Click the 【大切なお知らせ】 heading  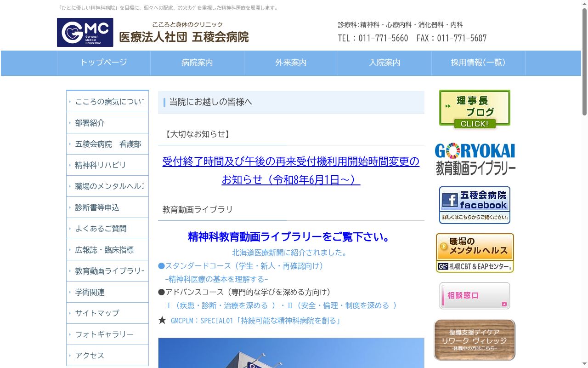197,134
